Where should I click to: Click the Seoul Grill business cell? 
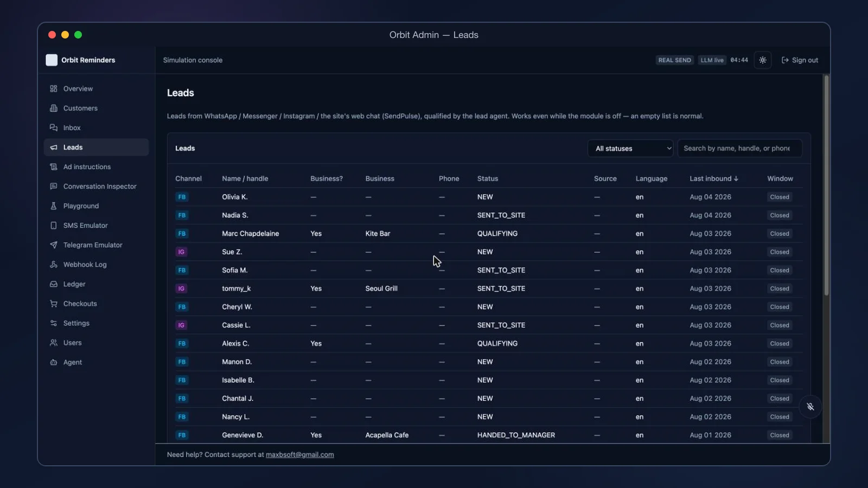click(x=381, y=288)
